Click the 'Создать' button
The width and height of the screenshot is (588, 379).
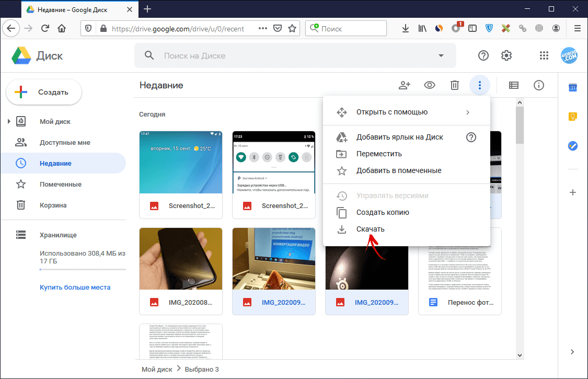pyautogui.click(x=44, y=92)
